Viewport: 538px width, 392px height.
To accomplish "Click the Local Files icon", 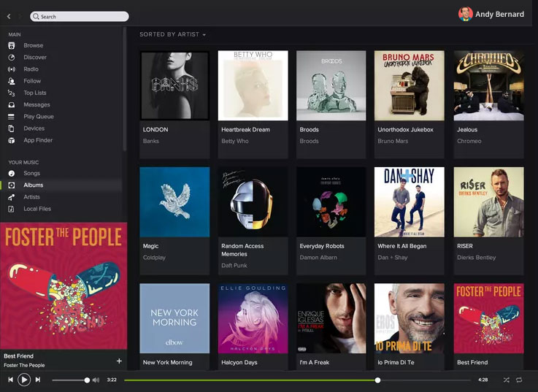I will coord(12,209).
